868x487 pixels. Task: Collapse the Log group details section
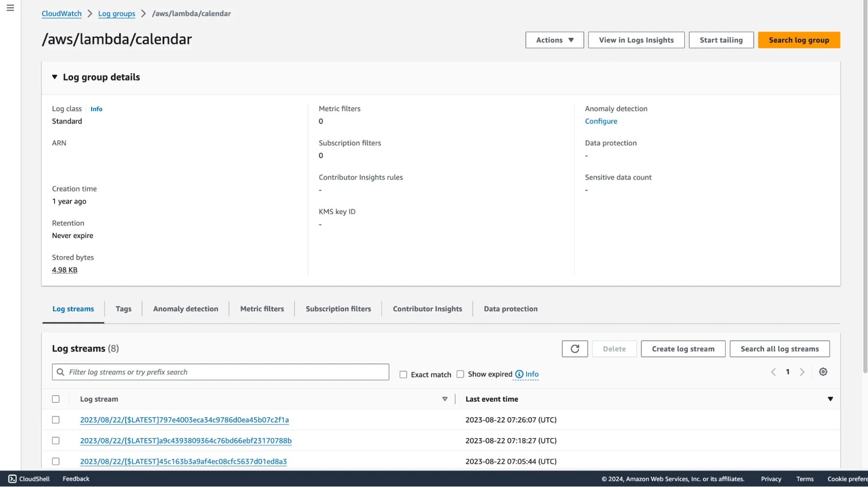pos(55,77)
